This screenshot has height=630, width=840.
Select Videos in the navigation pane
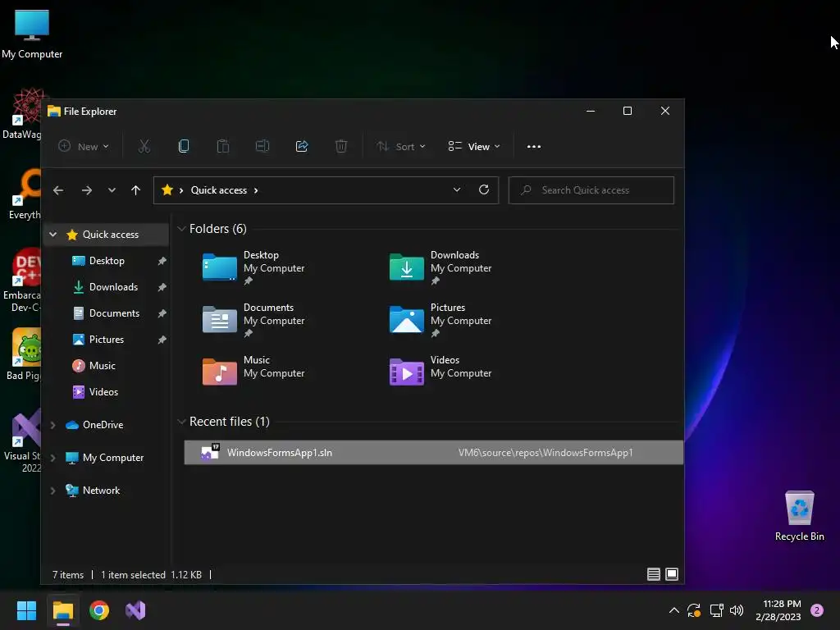103,392
